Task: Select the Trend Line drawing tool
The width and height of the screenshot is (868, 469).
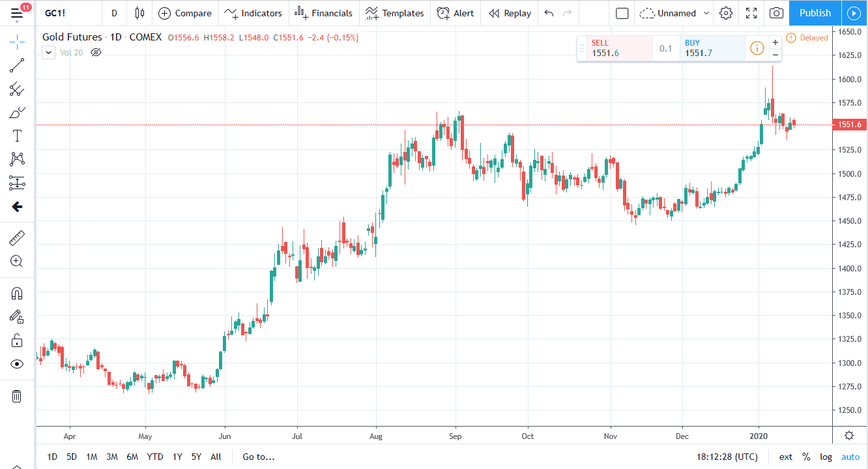Action: (x=16, y=65)
